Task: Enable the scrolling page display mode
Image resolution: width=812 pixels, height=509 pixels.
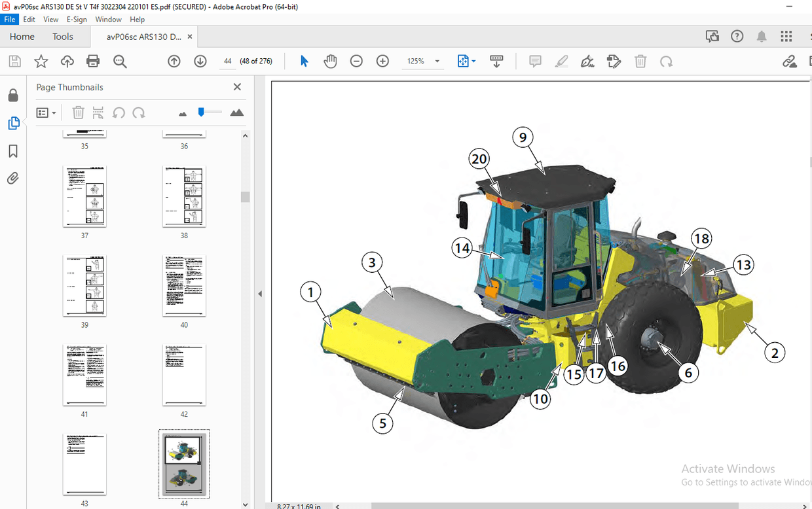Action: coord(496,61)
